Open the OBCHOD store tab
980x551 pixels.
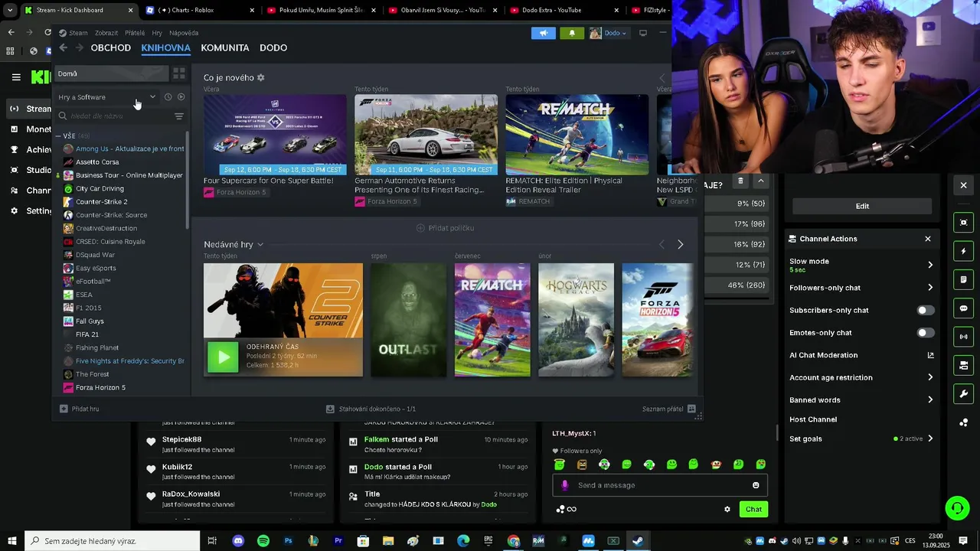[111, 47]
